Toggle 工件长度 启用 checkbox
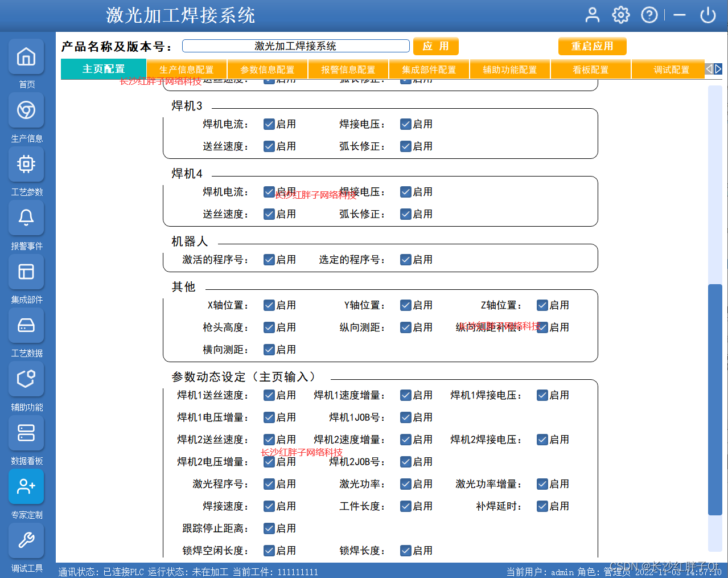 point(406,506)
